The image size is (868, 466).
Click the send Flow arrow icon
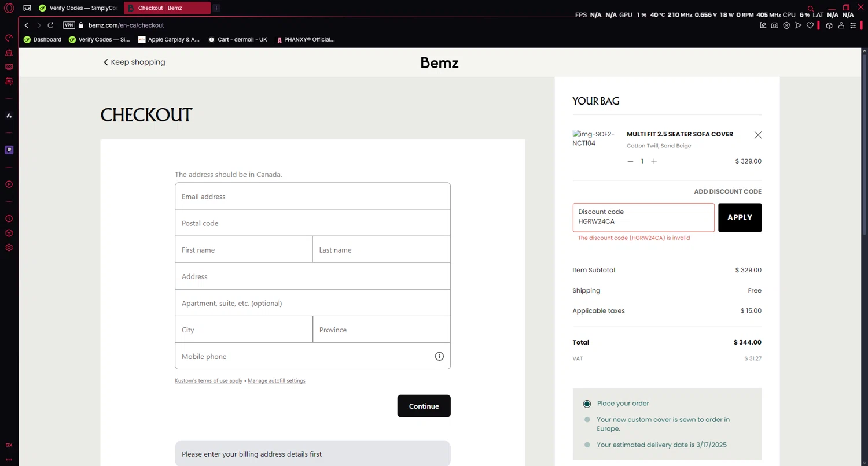pos(799,25)
